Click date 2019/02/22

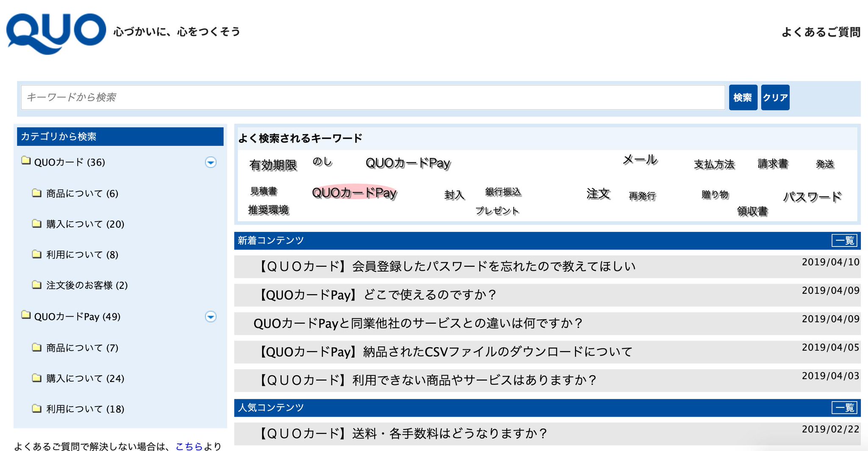[831, 429]
